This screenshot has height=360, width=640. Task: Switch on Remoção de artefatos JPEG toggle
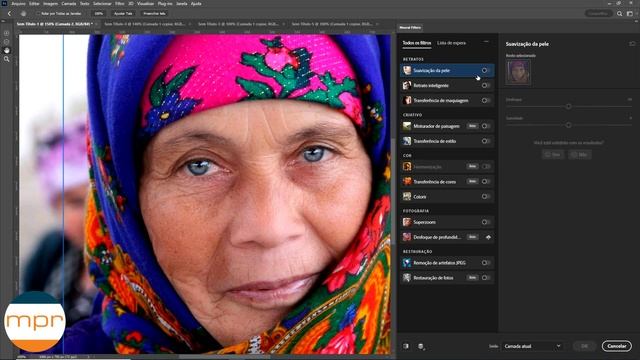[485, 262]
